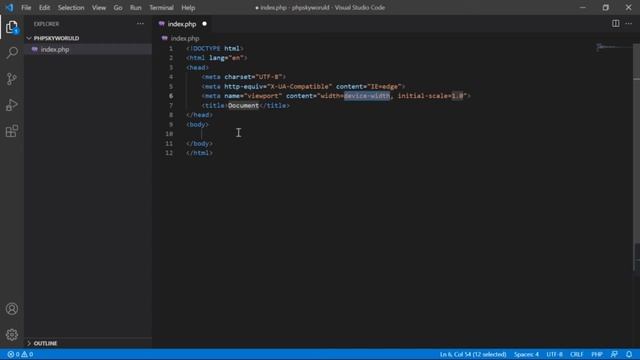
Task: Open the Run menu
Action: 136,7
